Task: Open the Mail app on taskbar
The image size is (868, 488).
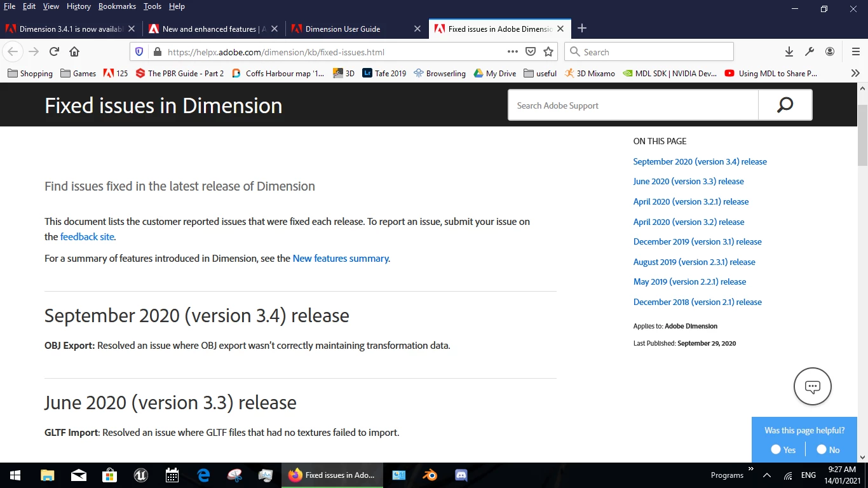Action: pyautogui.click(x=79, y=475)
